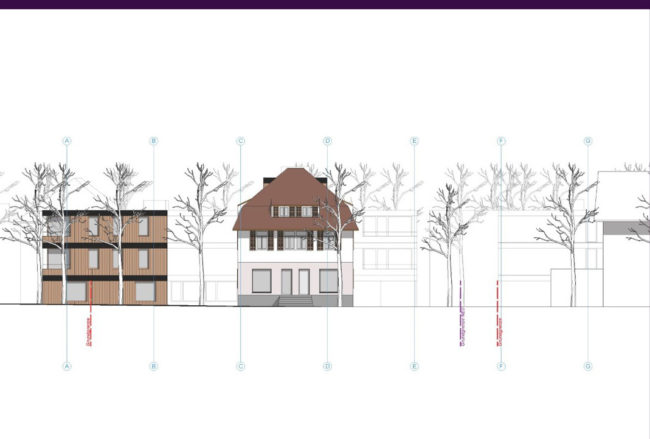Viewport: 650px width, 439px height.
Task: Select bottom grid marker E
Action: [x=414, y=366]
